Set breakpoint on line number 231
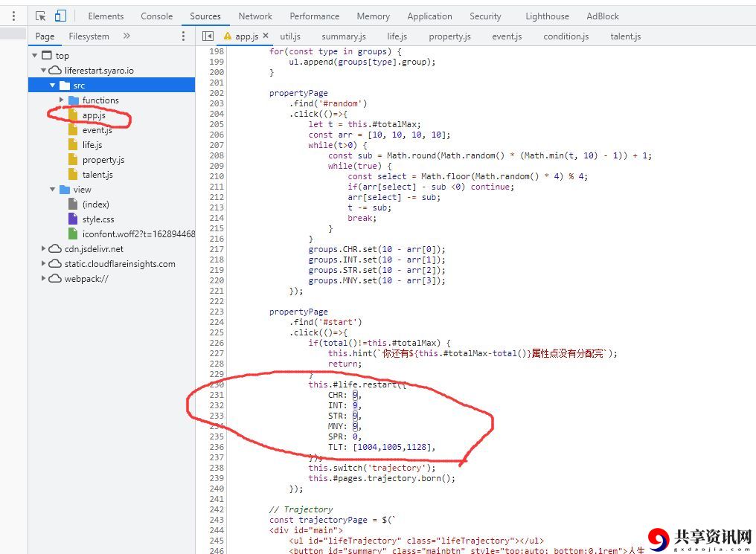Image resolution: width=756 pixels, height=554 pixels. click(x=217, y=395)
